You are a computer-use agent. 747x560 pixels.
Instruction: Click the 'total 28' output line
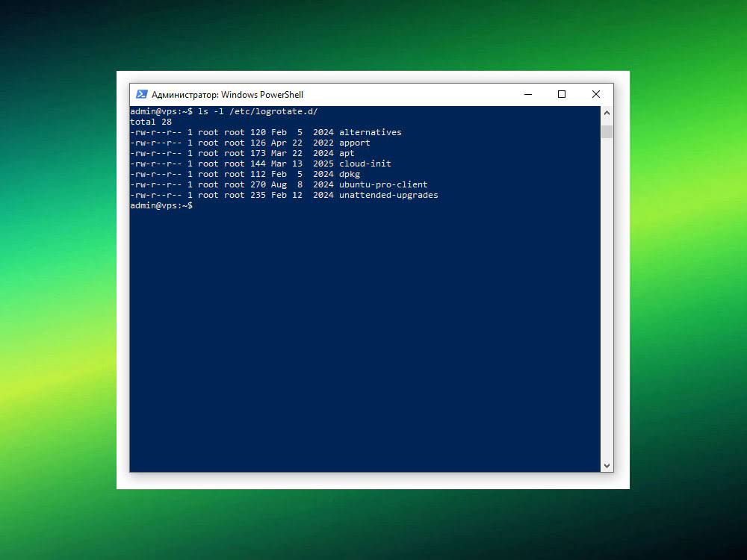[x=151, y=122]
